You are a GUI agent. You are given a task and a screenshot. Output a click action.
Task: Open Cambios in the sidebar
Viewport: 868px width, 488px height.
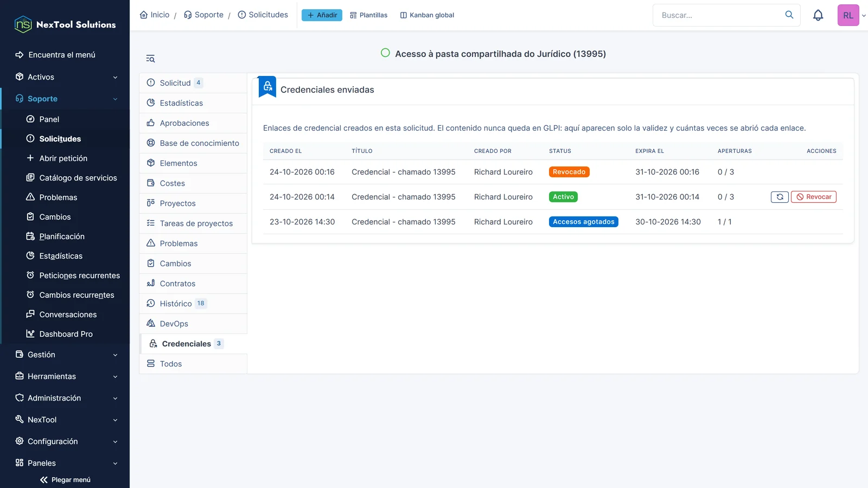click(65, 217)
